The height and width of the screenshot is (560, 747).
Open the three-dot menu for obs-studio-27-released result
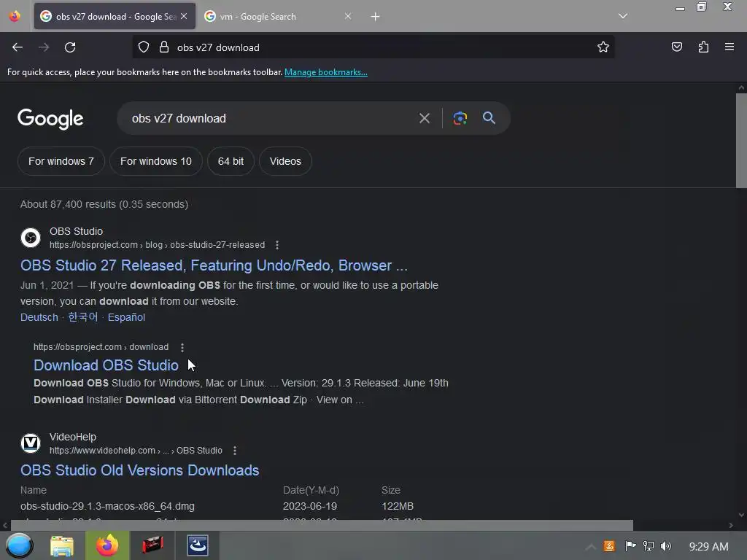pos(277,245)
